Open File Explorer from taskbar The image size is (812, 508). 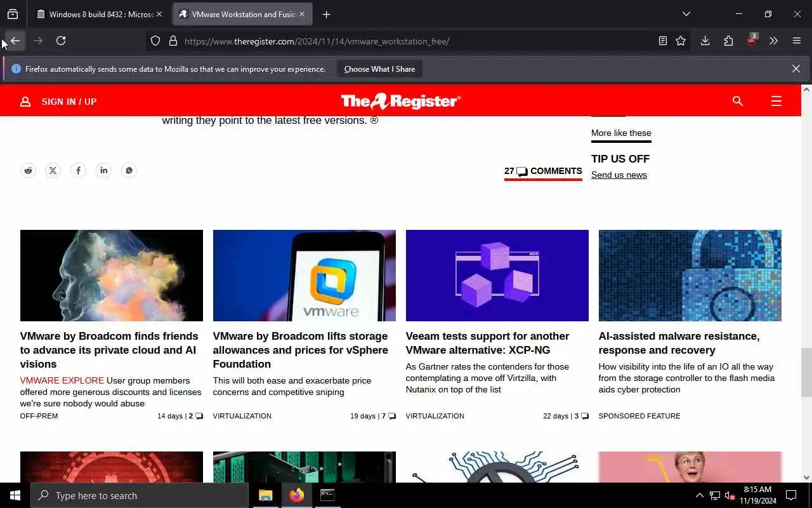(x=265, y=495)
